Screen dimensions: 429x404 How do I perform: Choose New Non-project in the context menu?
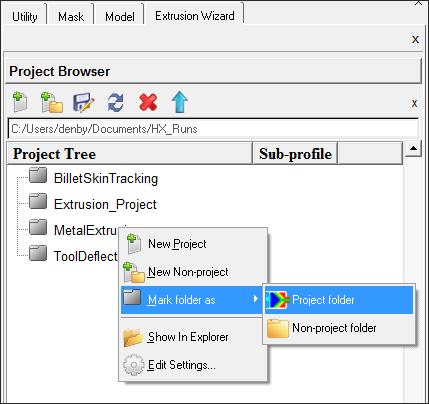tap(194, 272)
